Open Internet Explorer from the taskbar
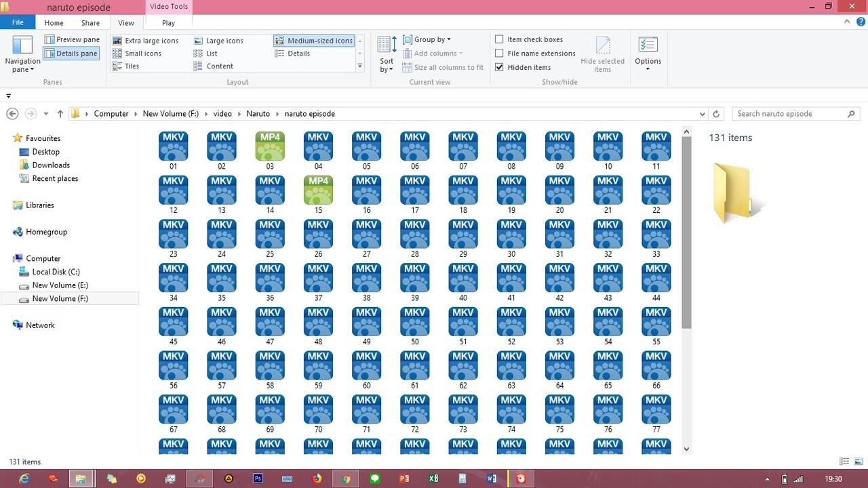The image size is (868, 488). coord(24,479)
